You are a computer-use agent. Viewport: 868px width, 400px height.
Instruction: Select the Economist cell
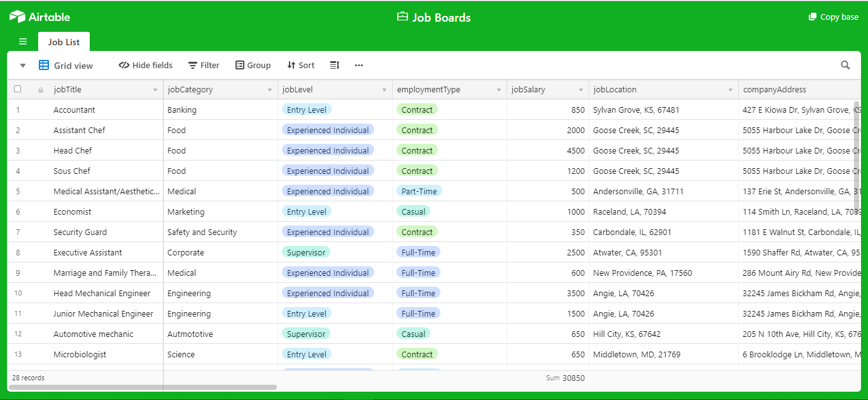click(106, 211)
